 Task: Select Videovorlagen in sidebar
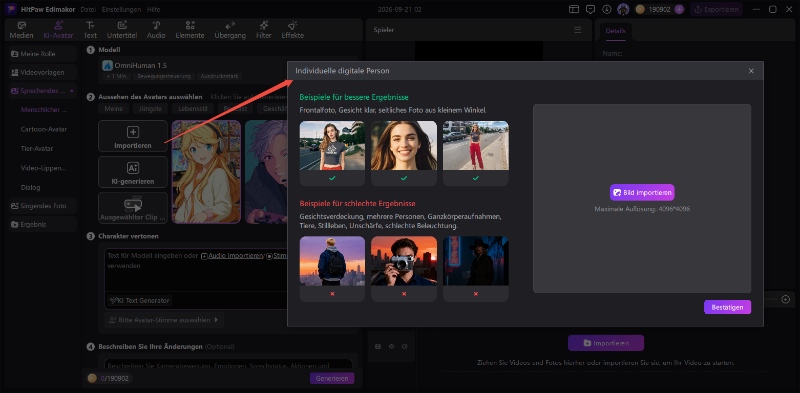point(43,72)
